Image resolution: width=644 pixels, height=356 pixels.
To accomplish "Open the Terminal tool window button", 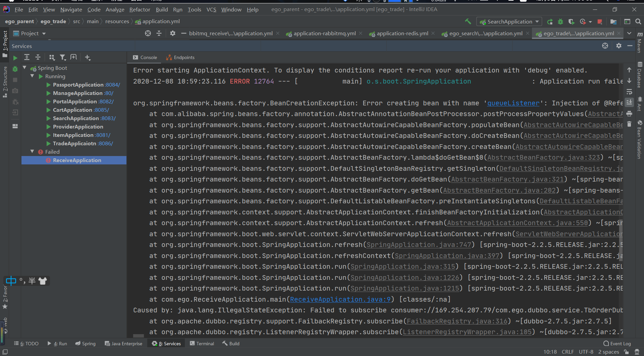I will click(x=202, y=344).
